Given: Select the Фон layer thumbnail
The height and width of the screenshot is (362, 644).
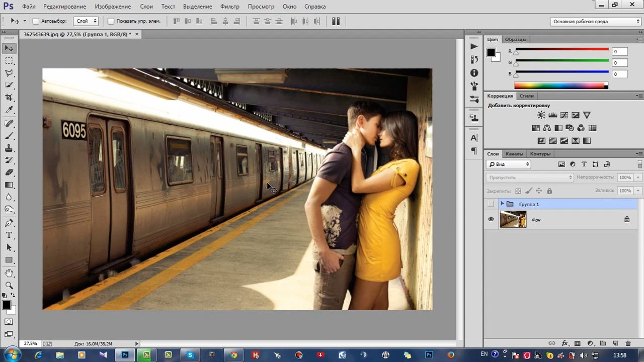Looking at the screenshot, I should (x=513, y=219).
